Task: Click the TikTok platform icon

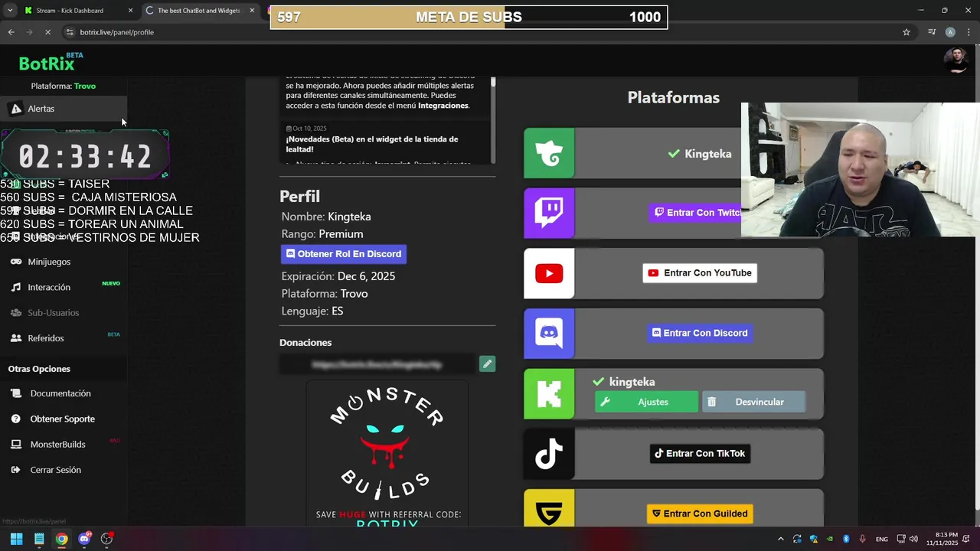Action: [549, 454]
